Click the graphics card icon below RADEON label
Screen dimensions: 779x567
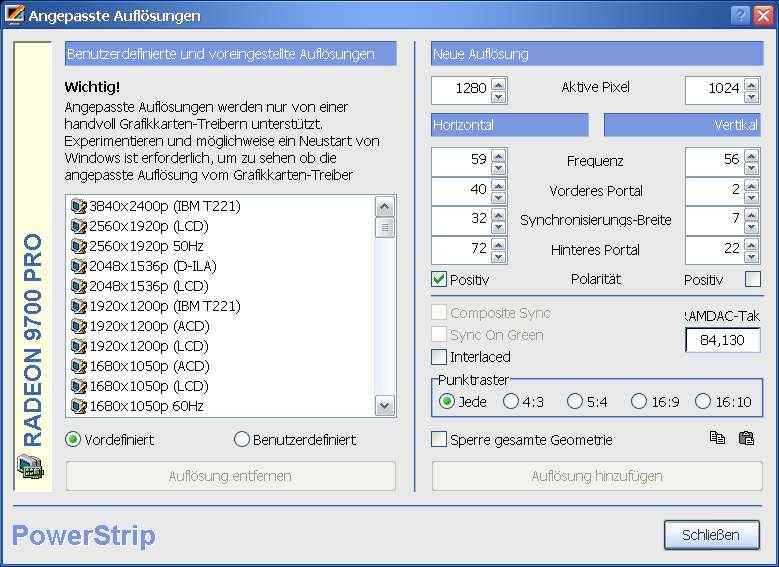pos(28,466)
